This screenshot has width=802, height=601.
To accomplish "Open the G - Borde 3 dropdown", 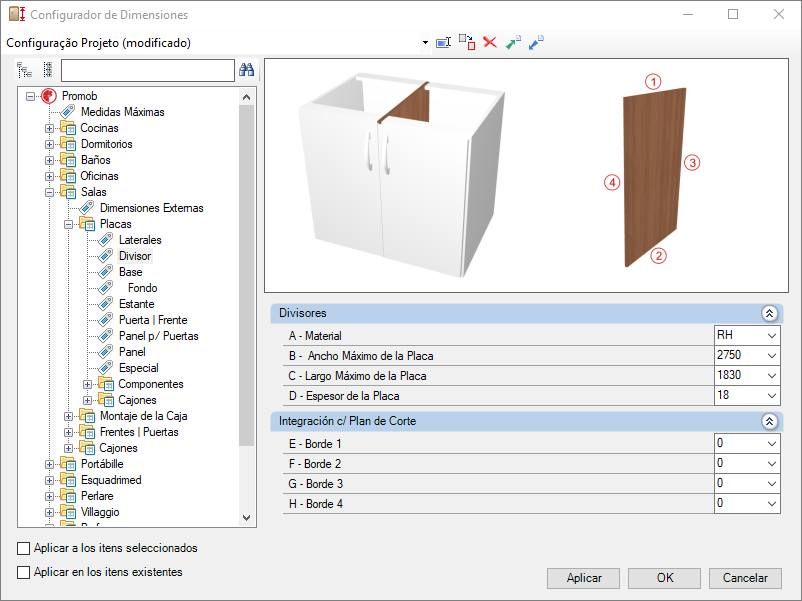I will tap(772, 483).
